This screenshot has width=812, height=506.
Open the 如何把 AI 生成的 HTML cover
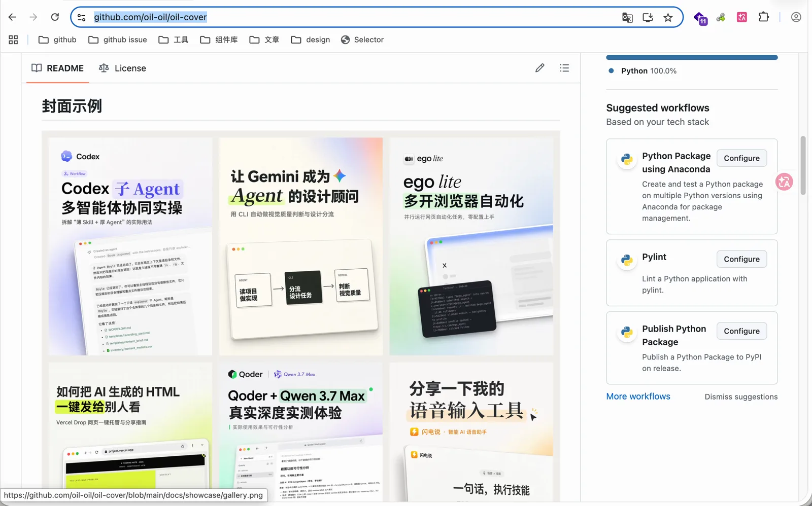point(130,431)
